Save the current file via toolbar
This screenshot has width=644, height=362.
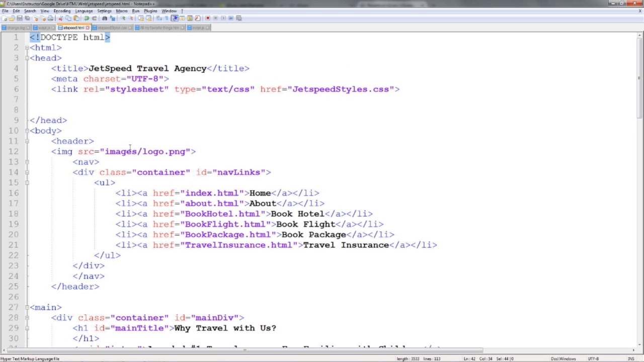[x=20, y=18]
